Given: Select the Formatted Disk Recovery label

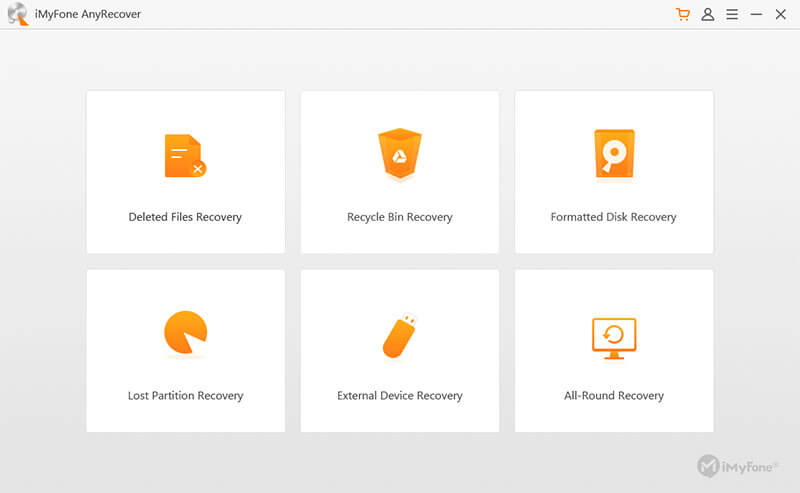Looking at the screenshot, I should click(613, 217).
